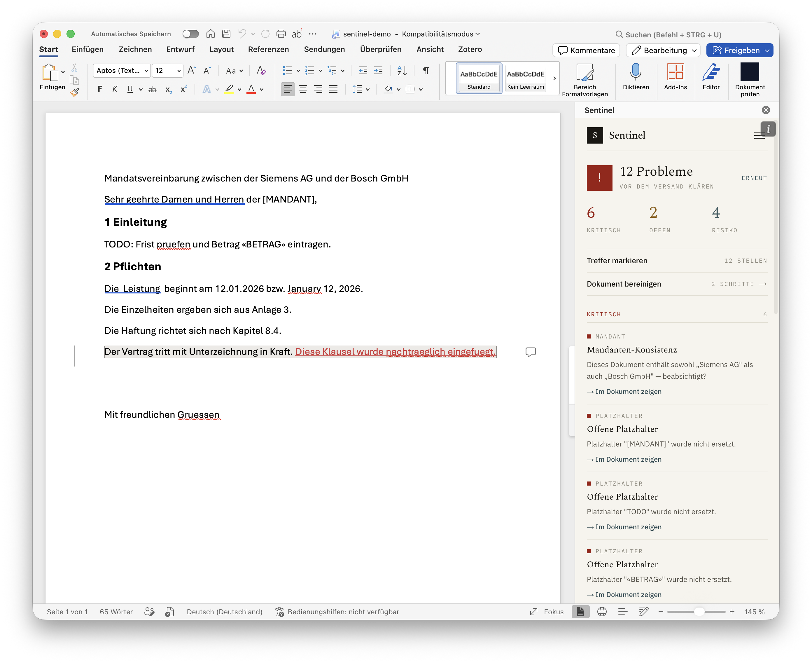Viewport: 812px width, 663px height.
Task: Expand the underline style dropdown arrow
Action: (x=141, y=89)
